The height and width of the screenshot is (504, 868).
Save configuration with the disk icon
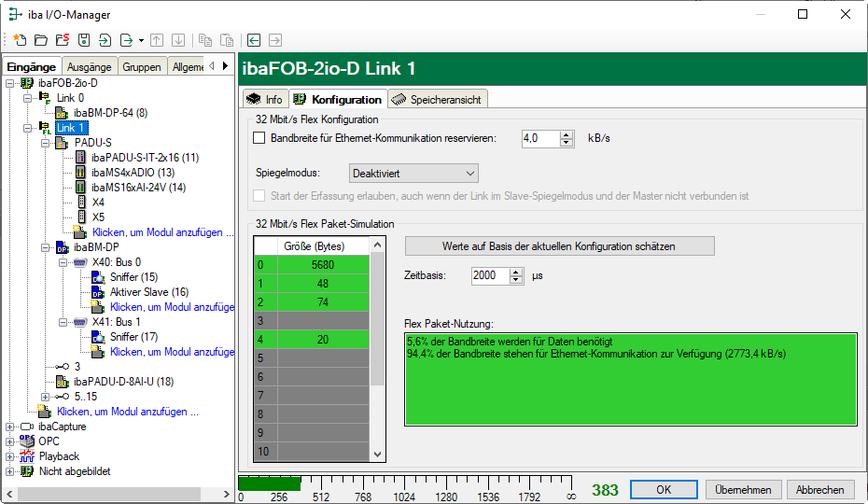tap(84, 40)
